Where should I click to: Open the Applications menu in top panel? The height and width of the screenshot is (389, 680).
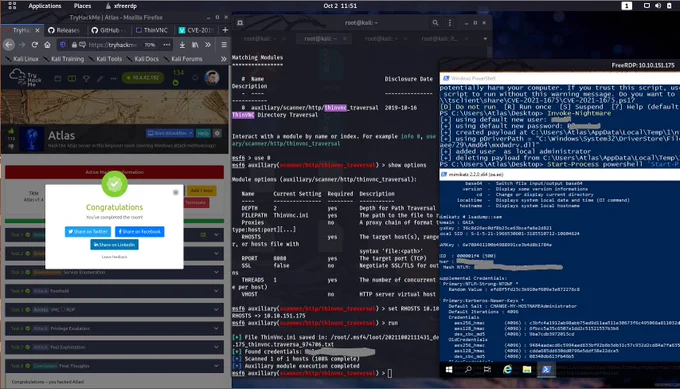pyautogui.click(x=45, y=6)
